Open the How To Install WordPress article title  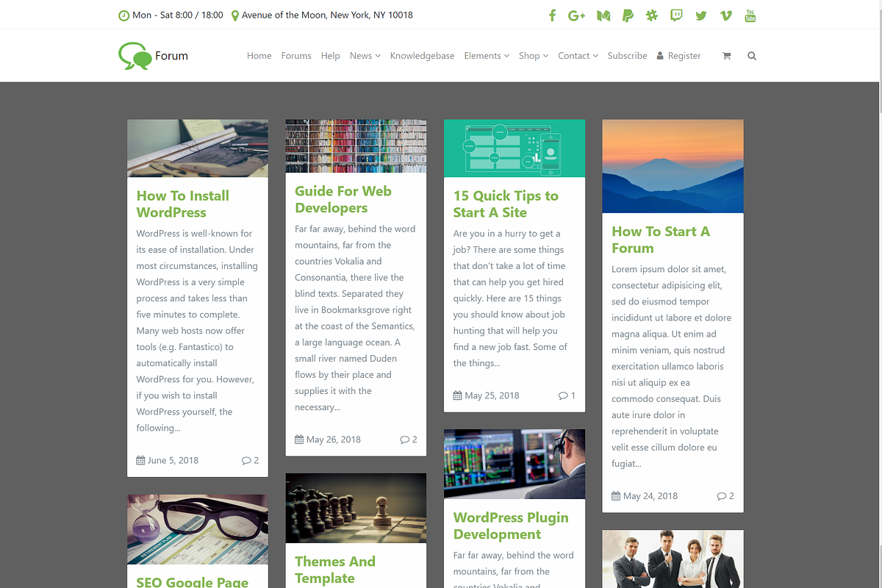tap(183, 204)
